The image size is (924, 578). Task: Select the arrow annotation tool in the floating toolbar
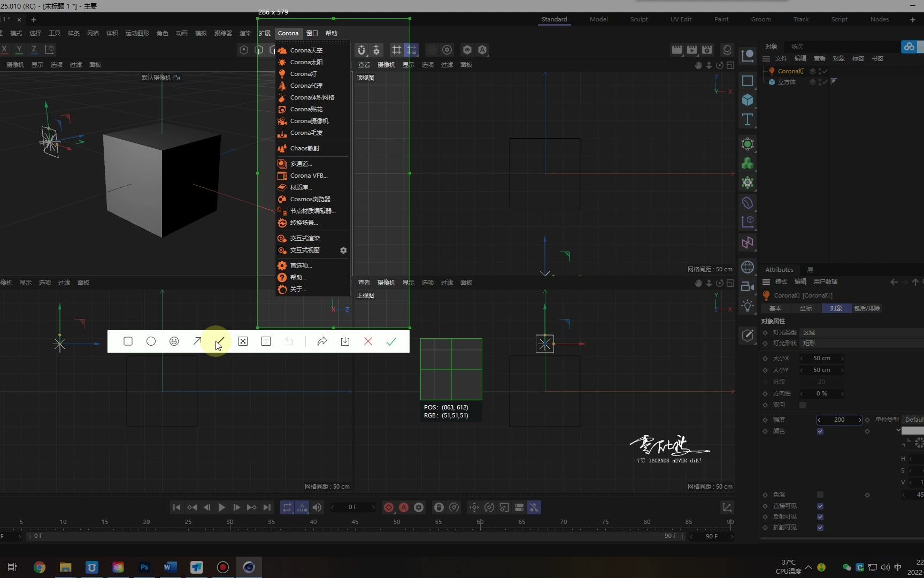pos(197,341)
